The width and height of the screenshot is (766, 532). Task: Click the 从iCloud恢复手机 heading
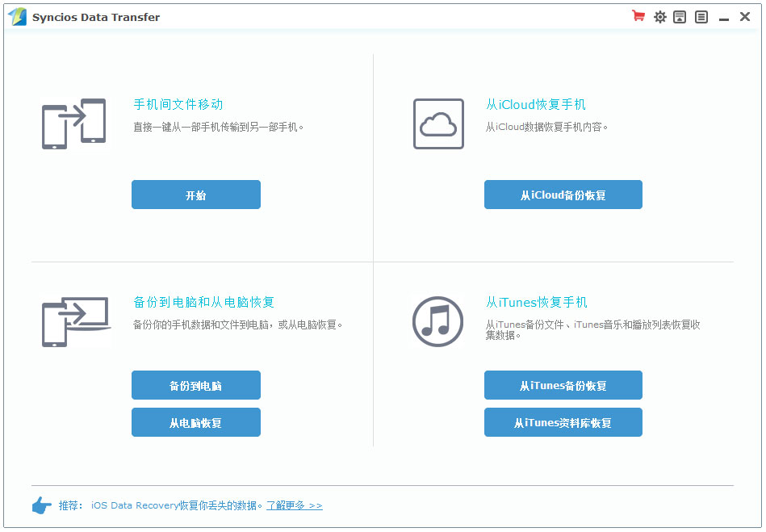pyautogui.click(x=535, y=104)
